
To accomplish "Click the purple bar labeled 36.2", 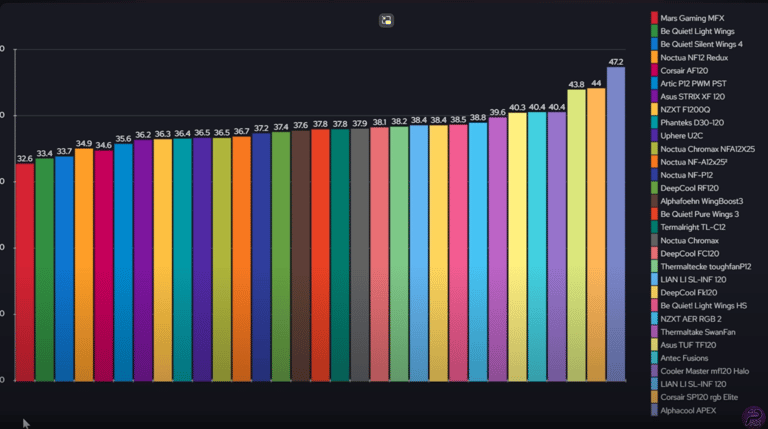I will pos(143,261).
